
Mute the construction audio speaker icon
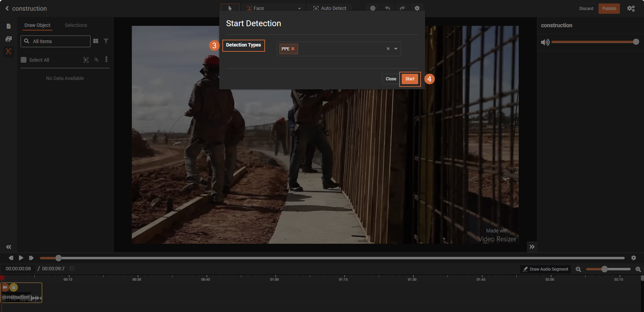click(545, 42)
